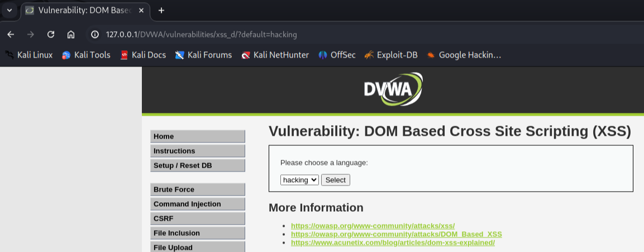Go back using the browser back arrow
644x252 pixels.
[x=11, y=35]
